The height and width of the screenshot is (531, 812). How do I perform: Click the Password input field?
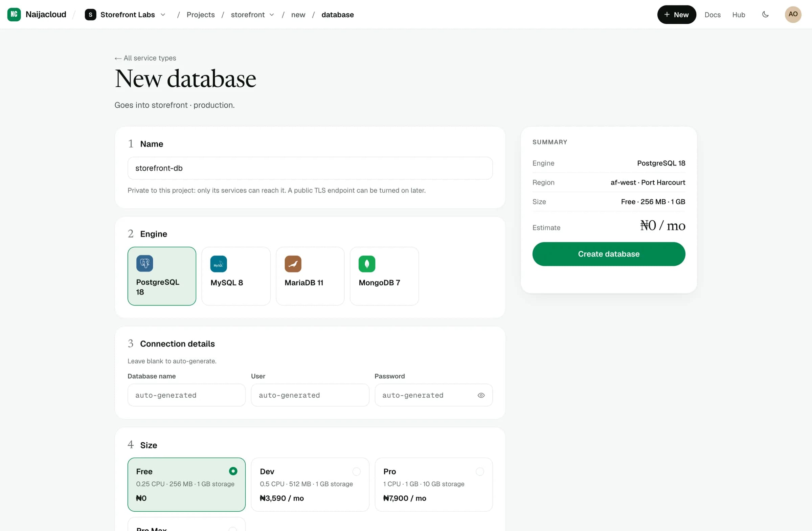coord(434,395)
